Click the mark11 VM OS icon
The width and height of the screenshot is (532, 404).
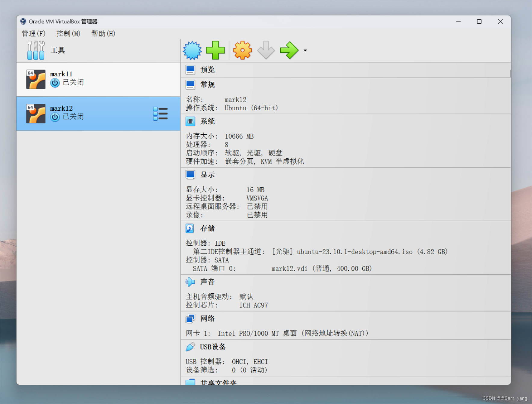click(x=36, y=79)
